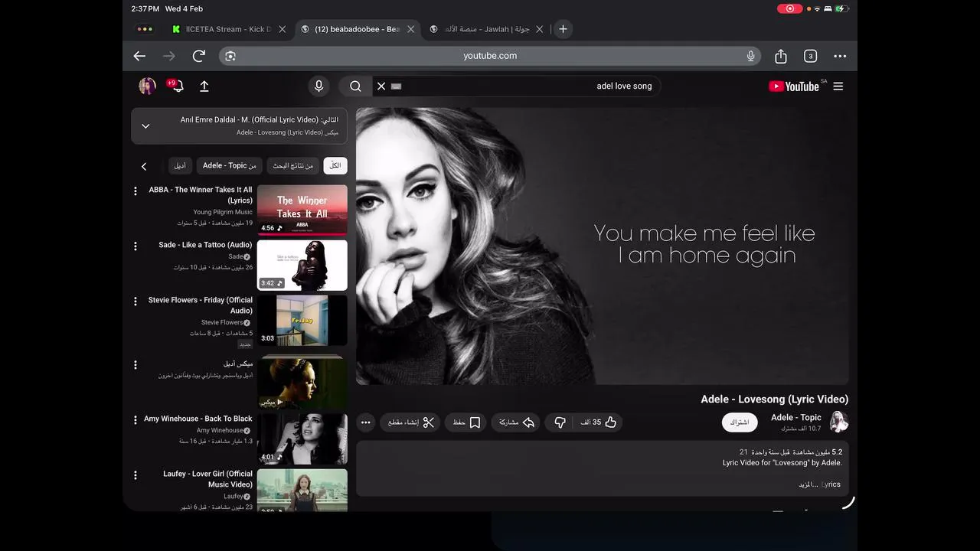Open options for ABBA The Winner Takes It All
980x551 pixels.
pos(136,191)
